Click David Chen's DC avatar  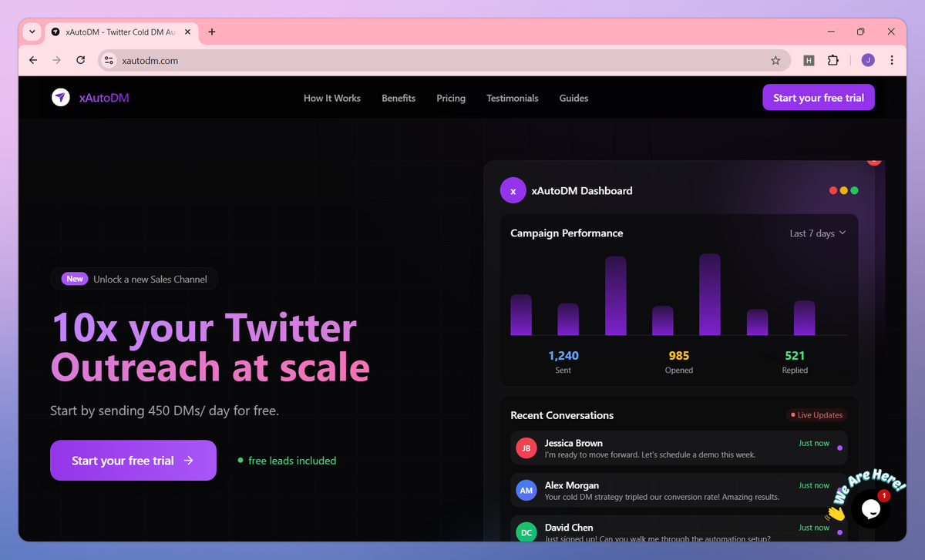click(526, 532)
